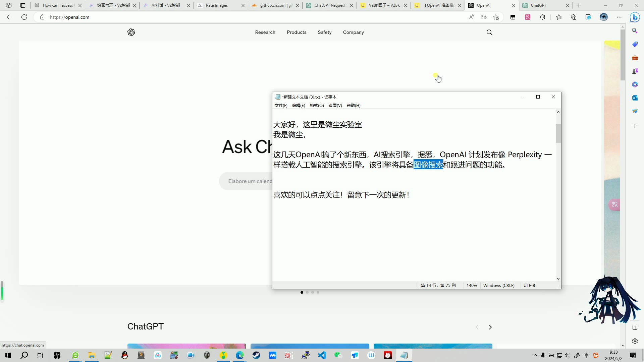The image size is (644, 362).
Task: Toggle the second carousel dot indicator
Action: click(307, 292)
